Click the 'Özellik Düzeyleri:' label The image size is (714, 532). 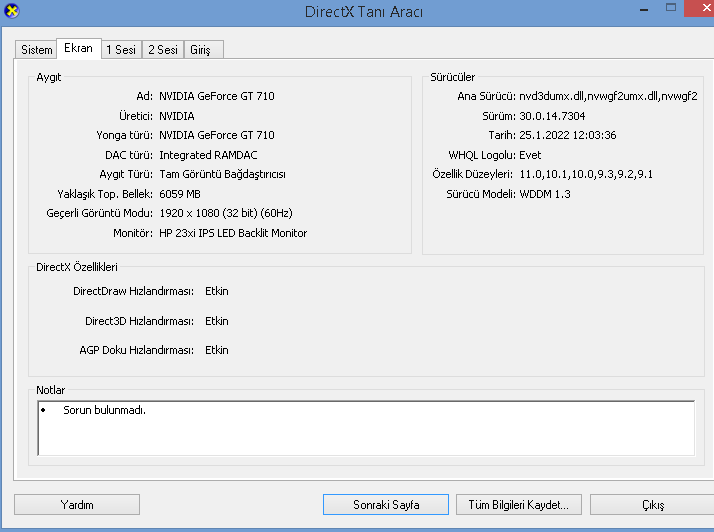[x=472, y=174]
